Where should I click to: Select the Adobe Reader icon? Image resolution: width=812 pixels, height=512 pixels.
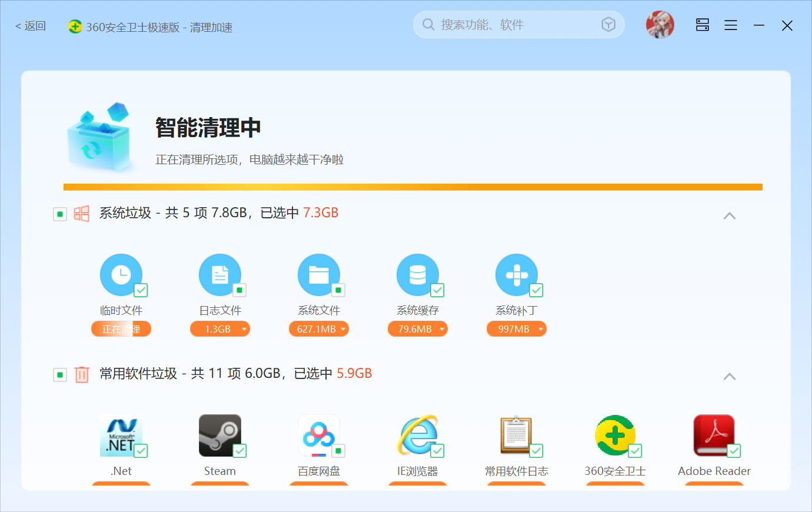pos(714,435)
